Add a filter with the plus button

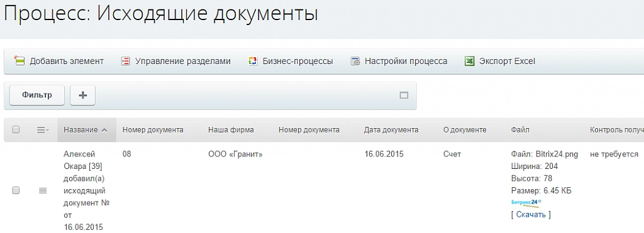pos(82,95)
